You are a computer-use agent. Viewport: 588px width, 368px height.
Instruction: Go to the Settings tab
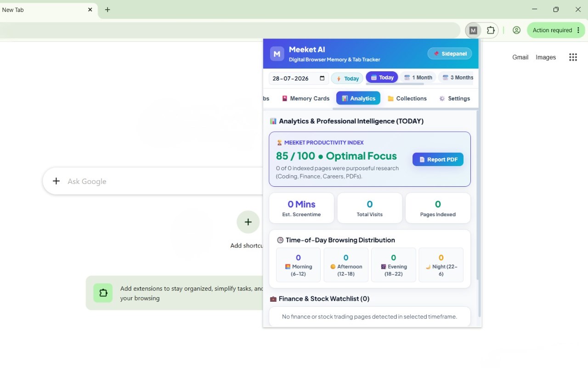click(x=454, y=98)
